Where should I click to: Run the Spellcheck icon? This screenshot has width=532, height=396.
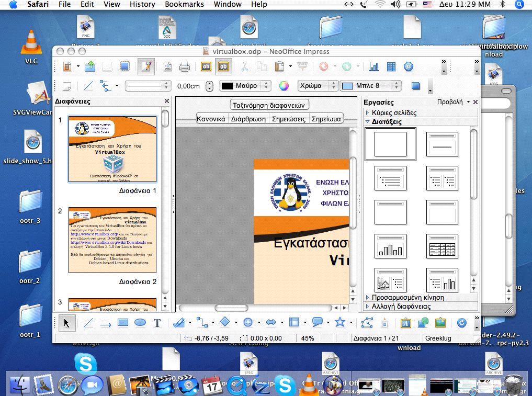point(206,66)
